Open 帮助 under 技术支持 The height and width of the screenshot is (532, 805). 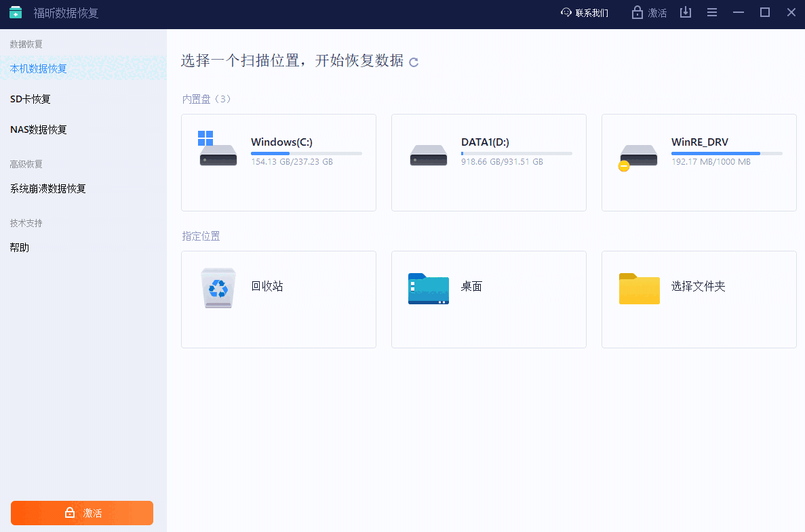click(x=20, y=247)
